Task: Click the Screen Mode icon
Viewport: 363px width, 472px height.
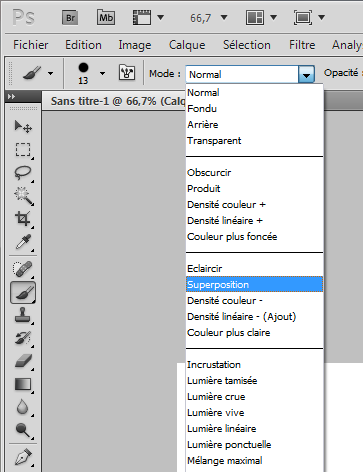Action: (303, 17)
